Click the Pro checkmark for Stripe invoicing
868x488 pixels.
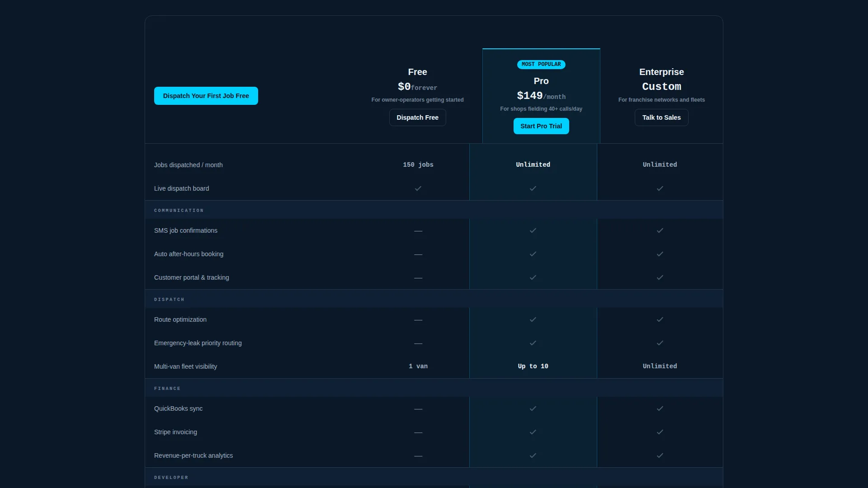[x=533, y=432]
